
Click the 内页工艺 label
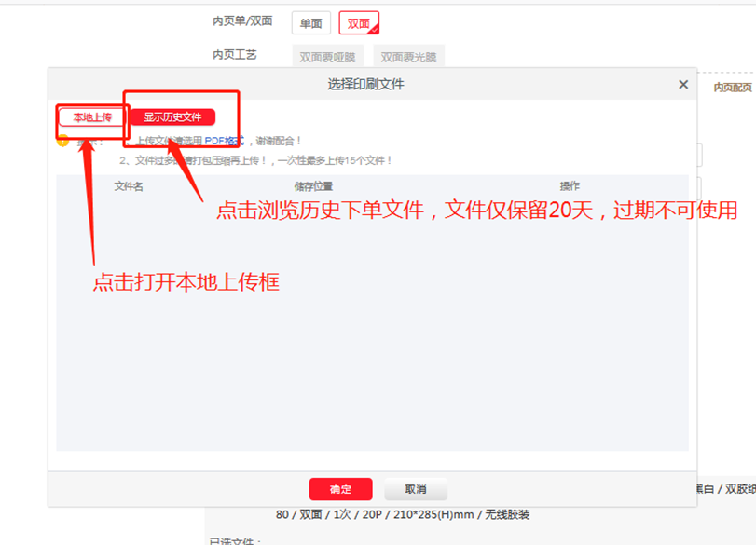(x=234, y=55)
